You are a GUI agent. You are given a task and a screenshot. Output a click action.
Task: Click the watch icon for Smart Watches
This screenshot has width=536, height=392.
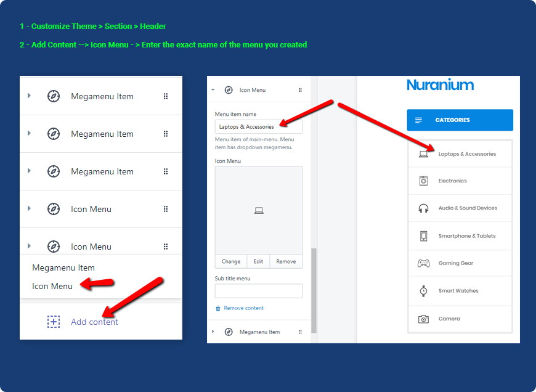(x=423, y=291)
